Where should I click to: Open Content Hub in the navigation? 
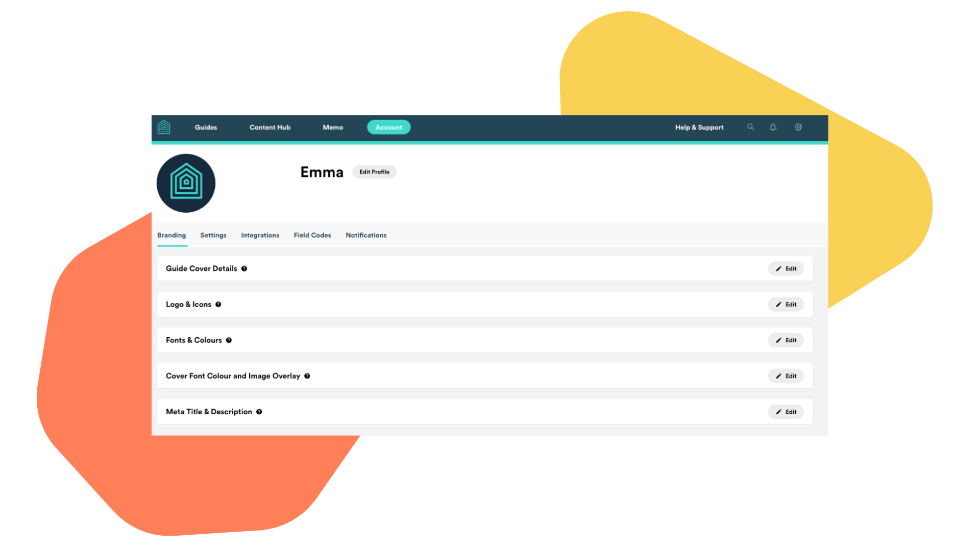coord(270,128)
